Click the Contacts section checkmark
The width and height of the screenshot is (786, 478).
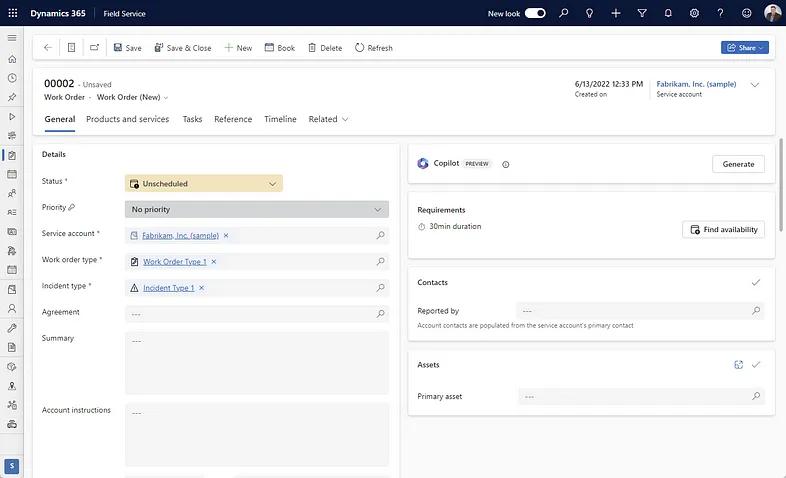tap(756, 283)
